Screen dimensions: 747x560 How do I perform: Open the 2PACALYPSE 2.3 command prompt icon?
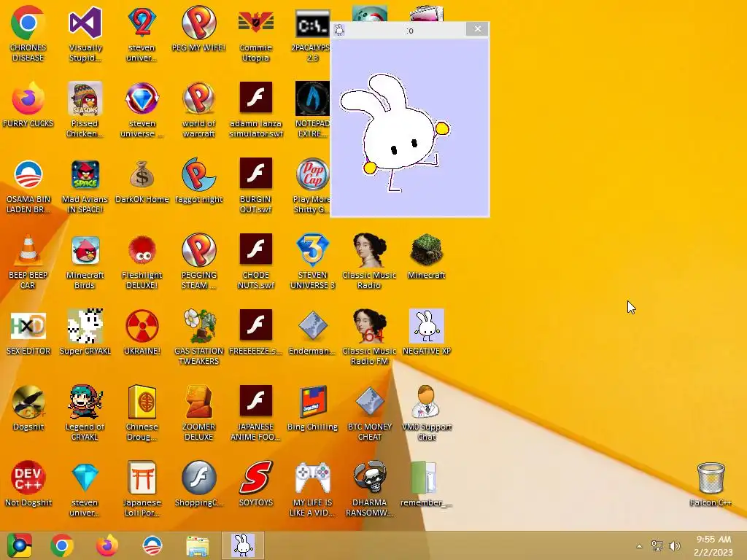click(x=312, y=23)
